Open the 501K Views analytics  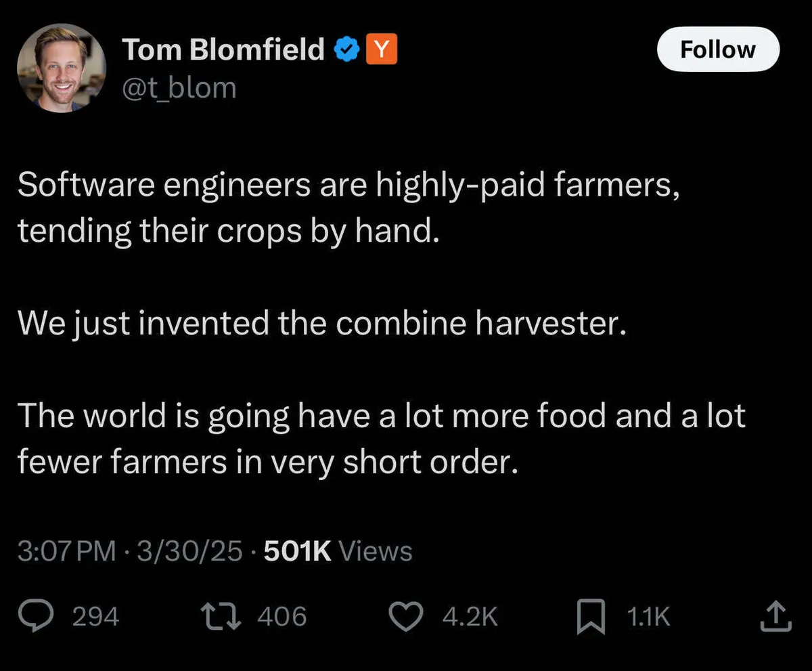338,551
